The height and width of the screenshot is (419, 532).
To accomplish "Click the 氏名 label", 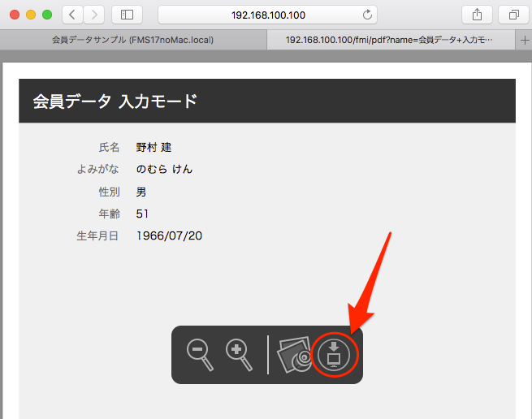I will click(x=109, y=147).
